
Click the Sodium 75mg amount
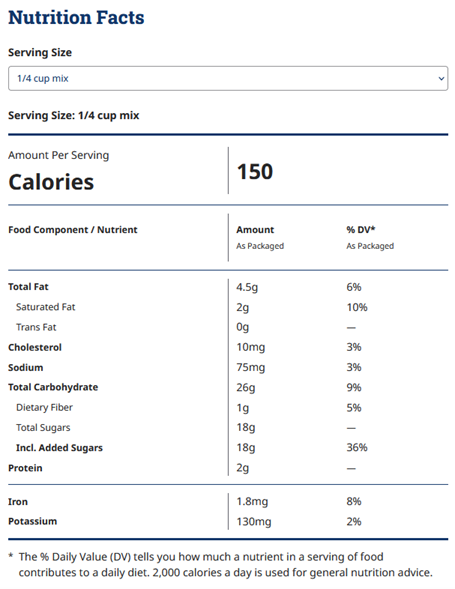(x=251, y=368)
